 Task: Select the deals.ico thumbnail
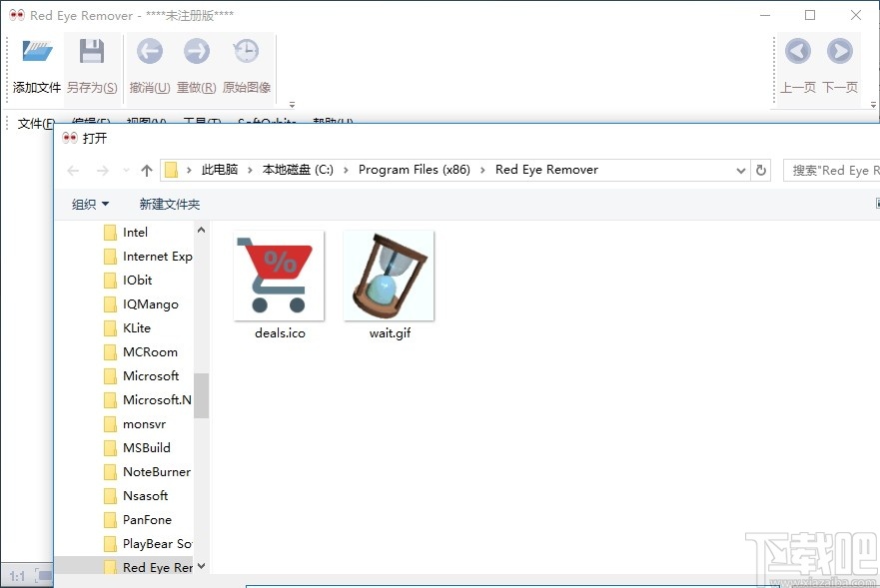(279, 276)
